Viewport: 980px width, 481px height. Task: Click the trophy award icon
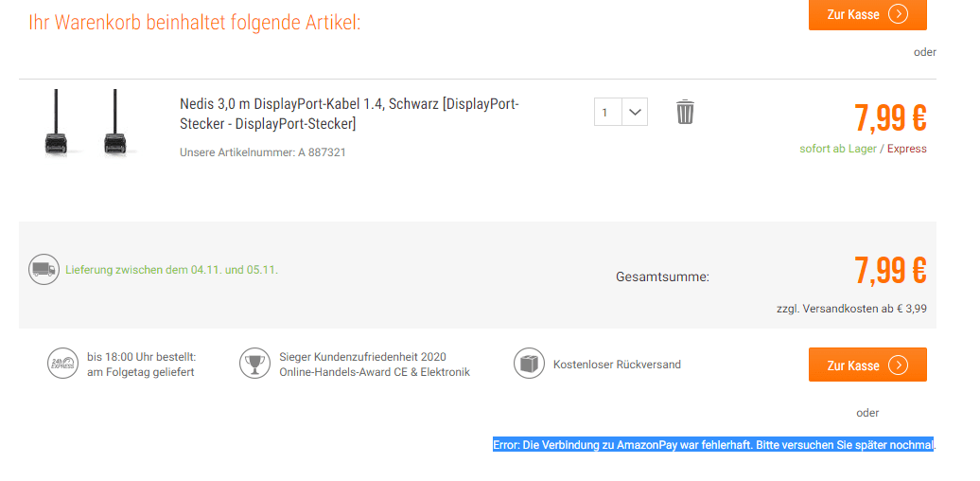point(254,364)
